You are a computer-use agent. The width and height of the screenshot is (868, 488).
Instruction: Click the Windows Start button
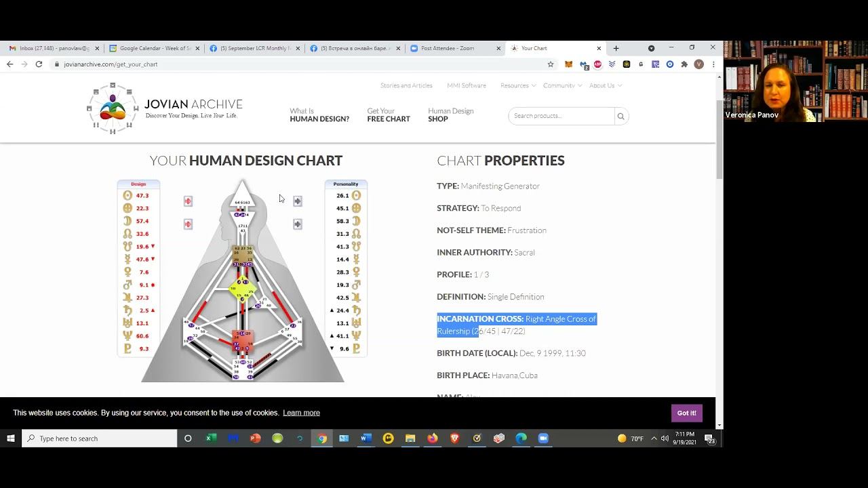pos(11,439)
